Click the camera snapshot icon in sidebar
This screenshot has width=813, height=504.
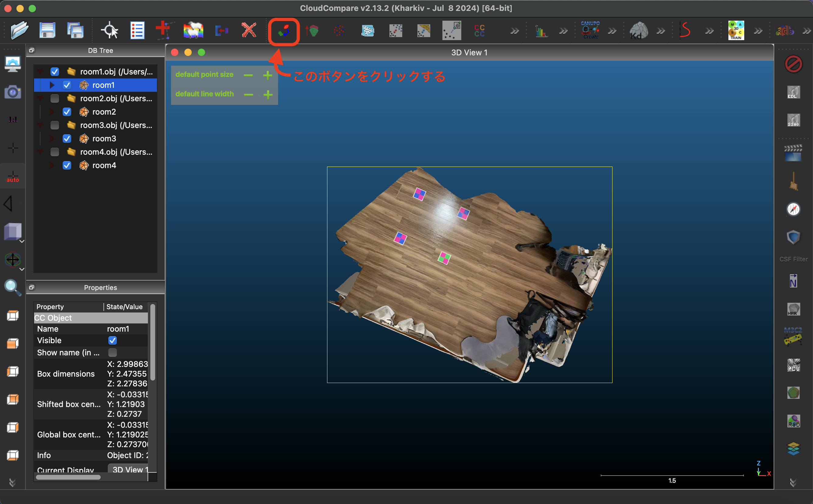coord(13,92)
